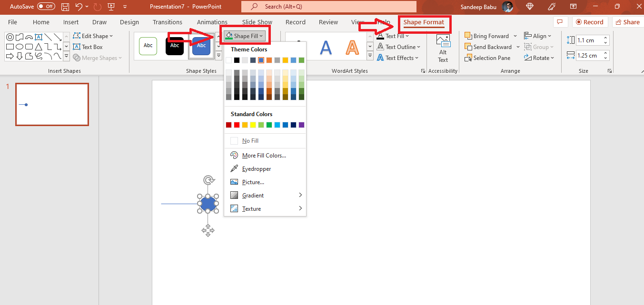Image resolution: width=644 pixels, height=305 pixels.
Task: Open the Undo history dropdown arrow
Action: (x=87, y=7)
